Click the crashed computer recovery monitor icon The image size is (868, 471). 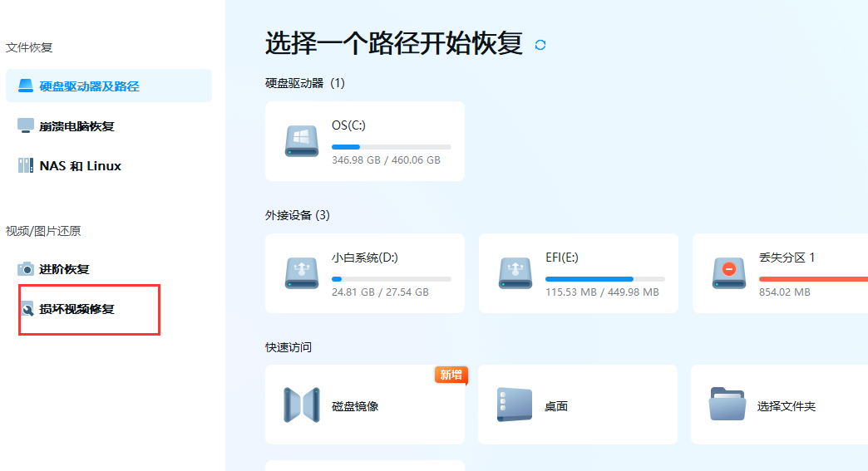26,126
